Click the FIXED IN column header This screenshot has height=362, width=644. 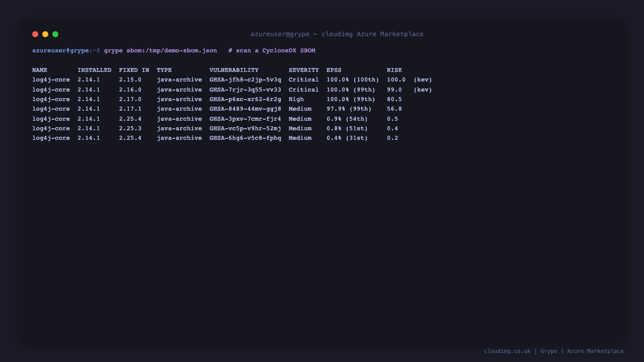click(134, 70)
